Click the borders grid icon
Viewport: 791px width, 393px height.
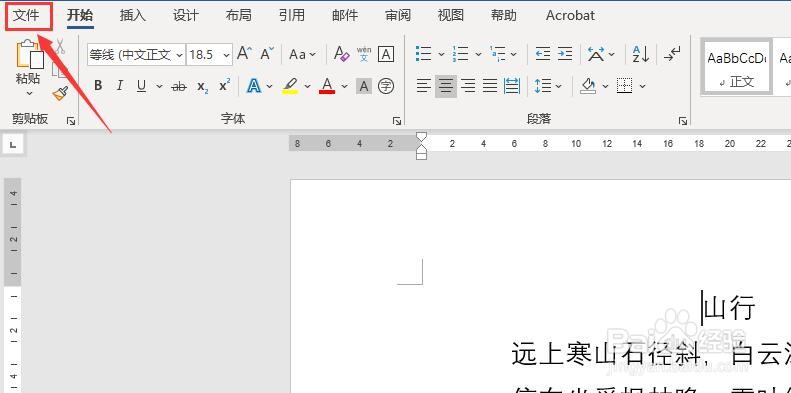[x=625, y=86]
